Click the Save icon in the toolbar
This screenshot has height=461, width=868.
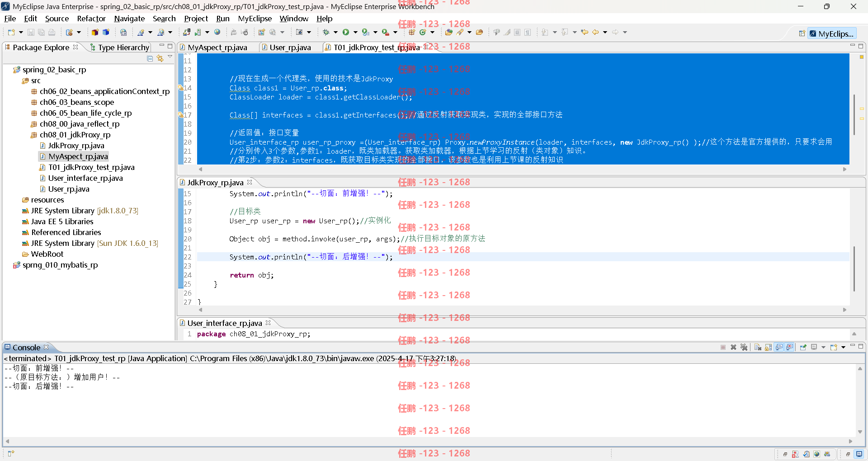31,32
